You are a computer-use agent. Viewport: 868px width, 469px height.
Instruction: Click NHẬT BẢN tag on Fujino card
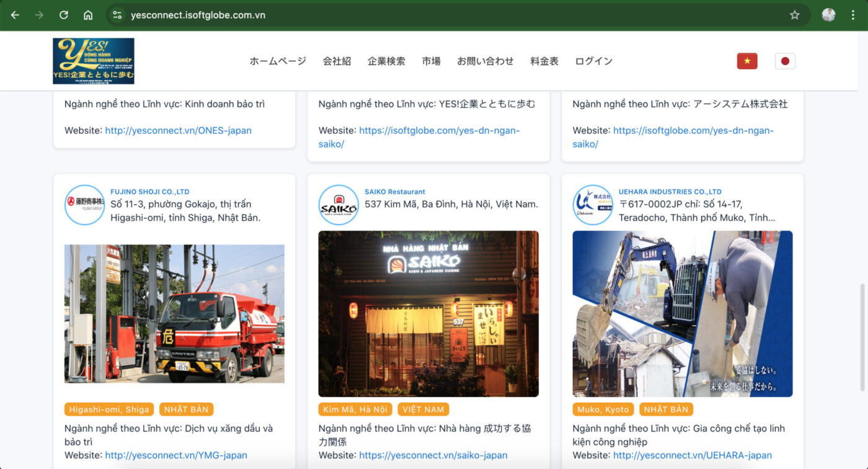pos(187,409)
